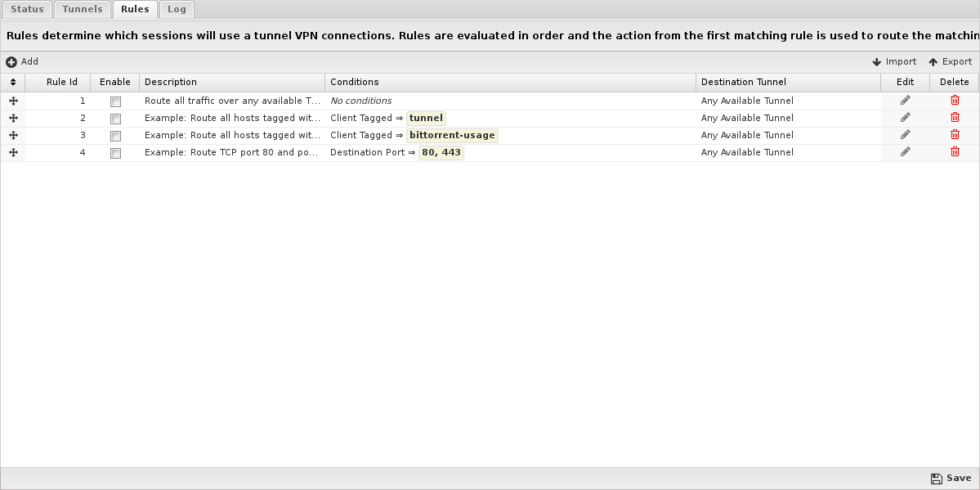Enable rule 2 checkbox
The height and width of the screenshot is (490, 980).
coord(115,119)
